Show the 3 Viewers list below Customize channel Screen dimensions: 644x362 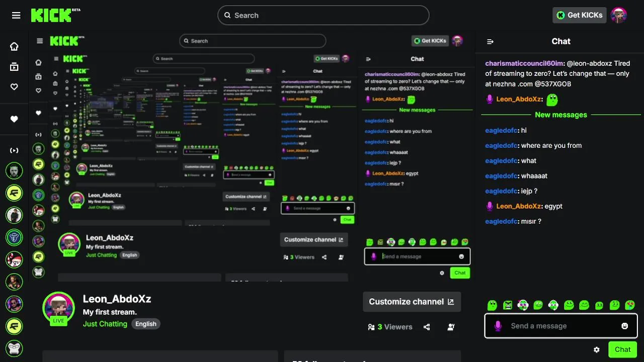[390, 327]
